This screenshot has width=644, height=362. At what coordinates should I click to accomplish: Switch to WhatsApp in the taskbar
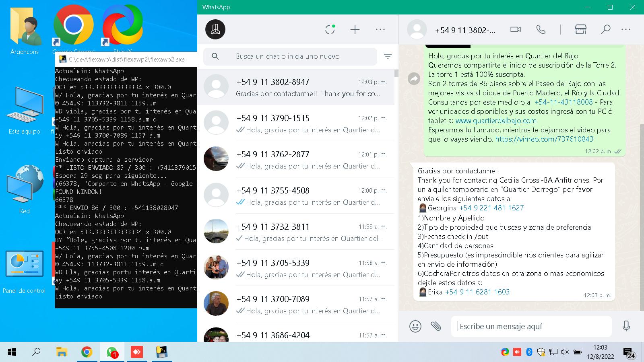click(x=111, y=352)
